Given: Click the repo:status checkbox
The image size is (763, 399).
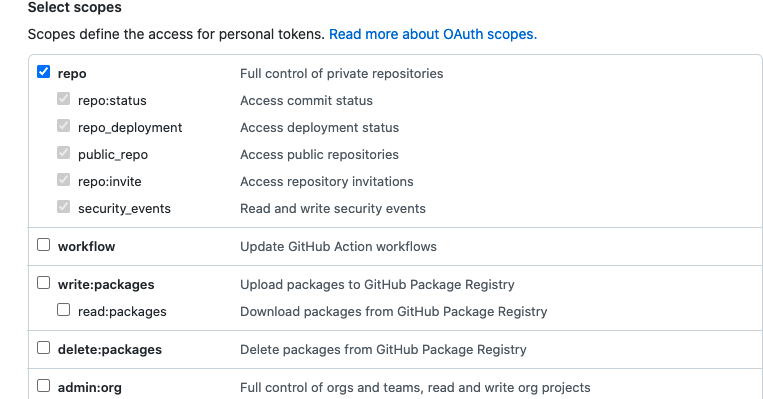Looking at the screenshot, I should coord(63,99).
